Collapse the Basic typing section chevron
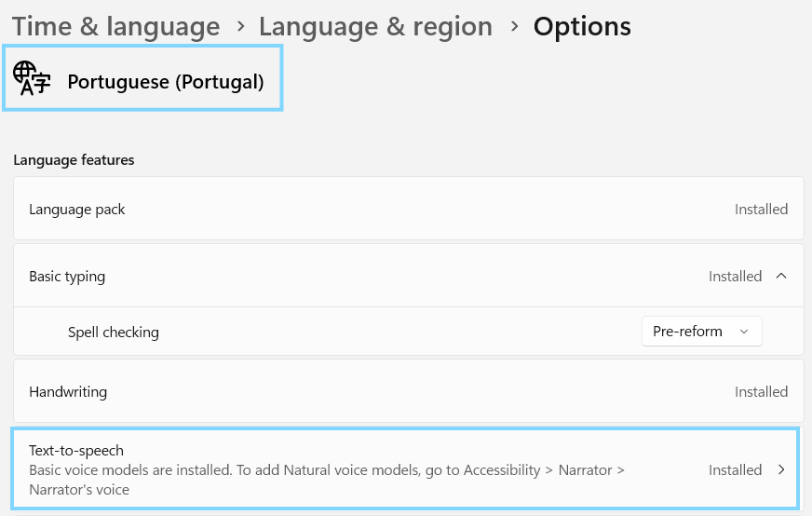Image resolution: width=812 pixels, height=516 pixels. [781, 276]
